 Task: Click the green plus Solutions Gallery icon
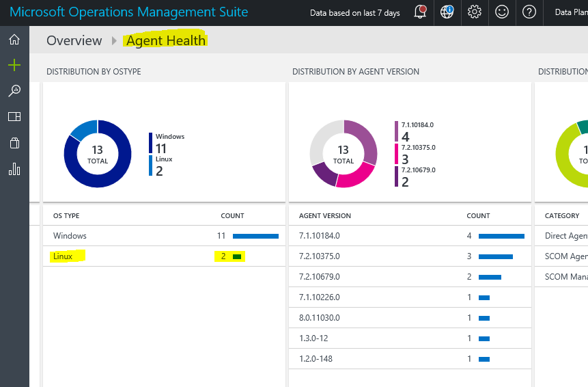tap(14, 65)
